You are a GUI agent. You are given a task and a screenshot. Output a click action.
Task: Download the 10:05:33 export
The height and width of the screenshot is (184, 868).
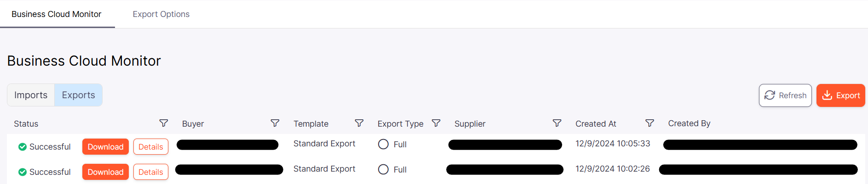click(105, 147)
